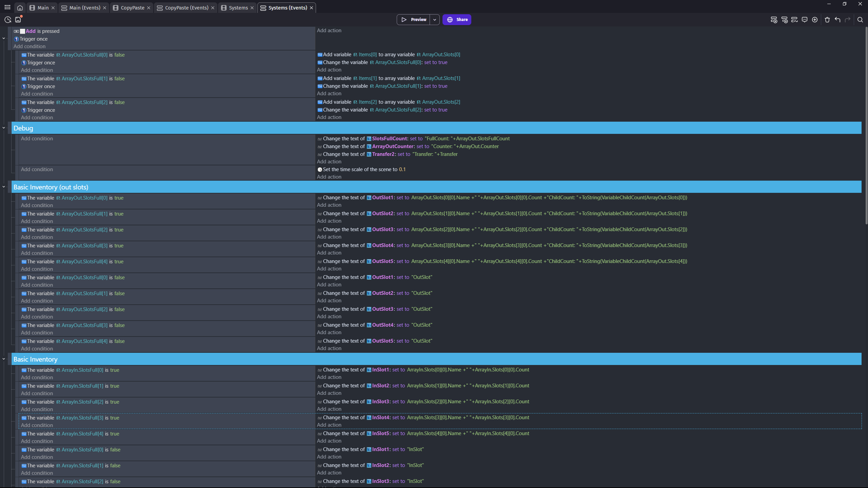This screenshot has width=868, height=488.
Task: Open the project manager hamburger menu
Action: pos(7,7)
